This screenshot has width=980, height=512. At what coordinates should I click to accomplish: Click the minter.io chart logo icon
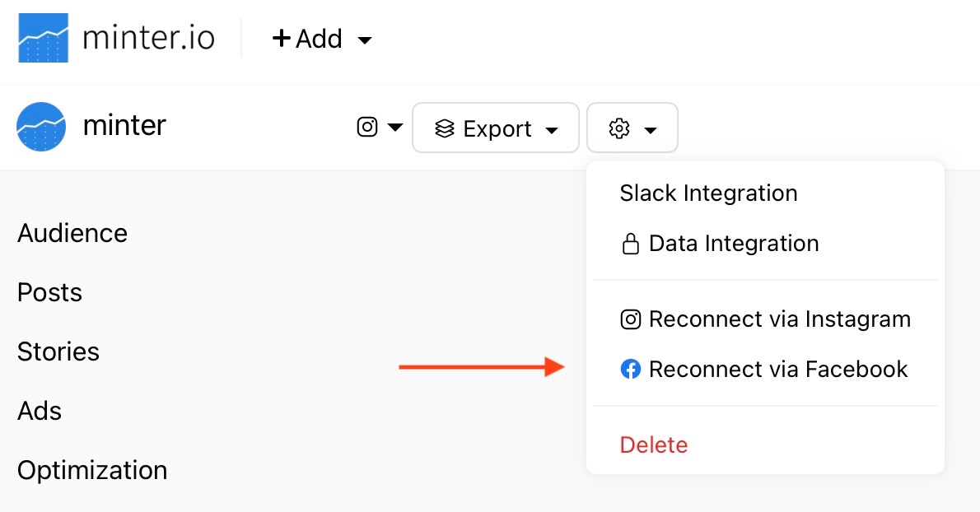[x=43, y=39]
